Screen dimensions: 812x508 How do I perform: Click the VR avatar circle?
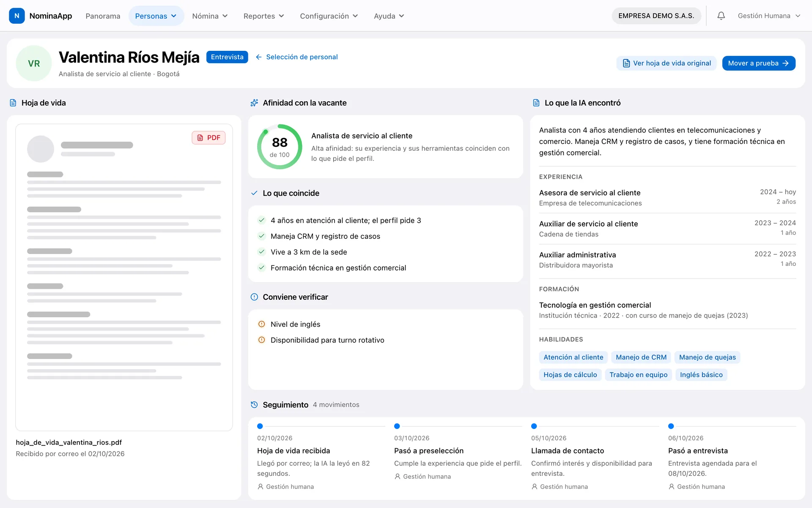point(34,63)
